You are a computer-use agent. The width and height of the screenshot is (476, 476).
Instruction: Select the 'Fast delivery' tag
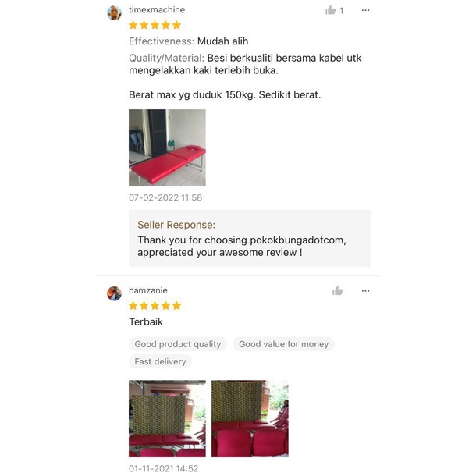pyautogui.click(x=160, y=361)
